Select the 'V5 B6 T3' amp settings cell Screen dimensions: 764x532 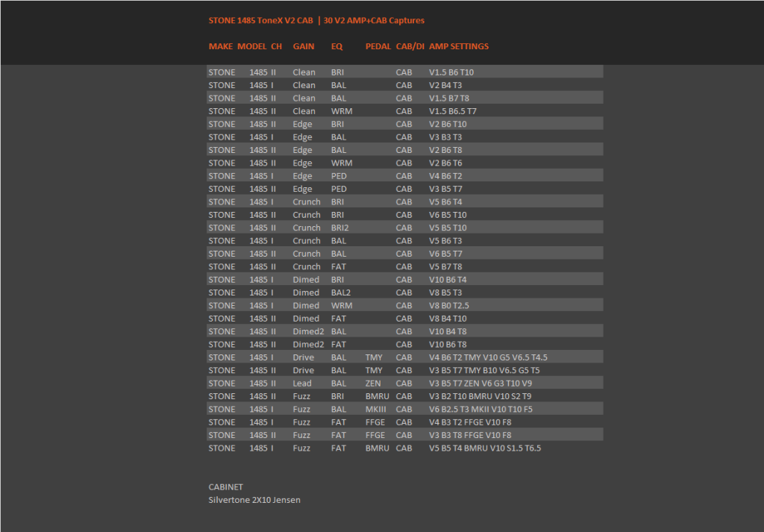(445, 241)
